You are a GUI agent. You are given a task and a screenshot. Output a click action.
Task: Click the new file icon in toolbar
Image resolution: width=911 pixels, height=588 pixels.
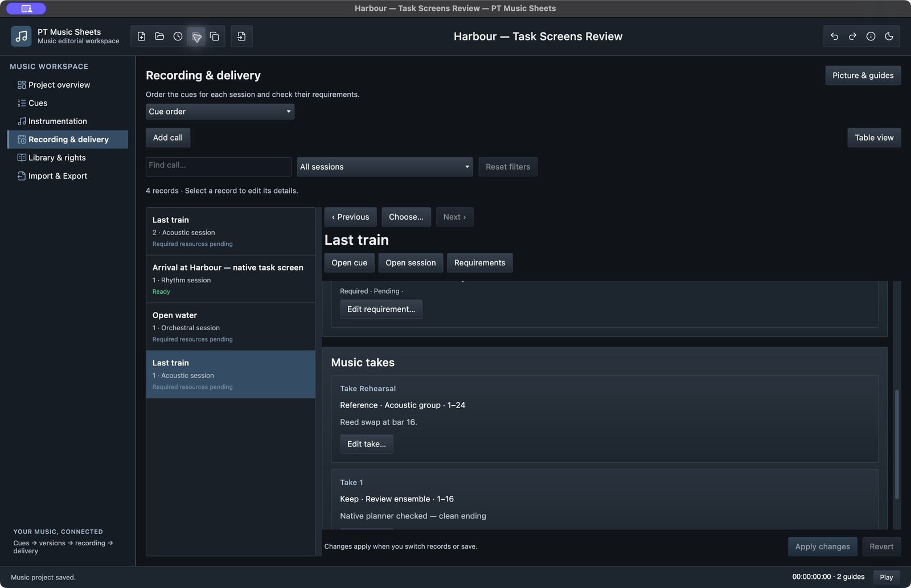pos(141,36)
